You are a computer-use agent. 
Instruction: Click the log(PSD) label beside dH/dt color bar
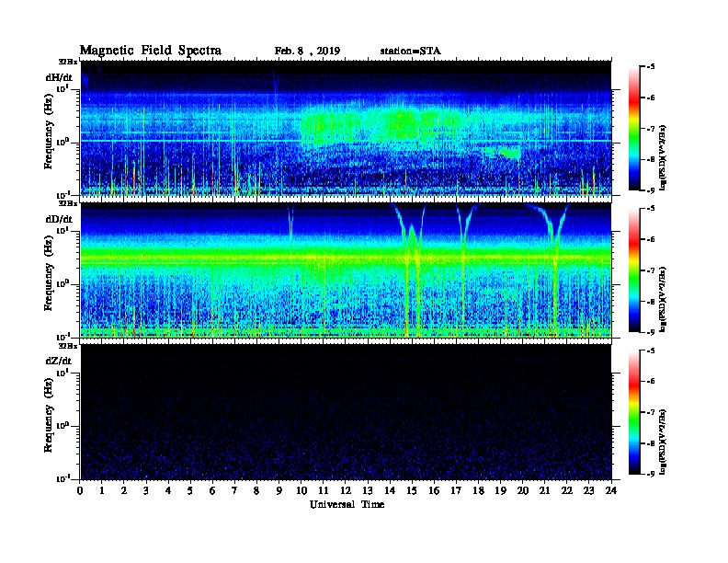[663, 157]
